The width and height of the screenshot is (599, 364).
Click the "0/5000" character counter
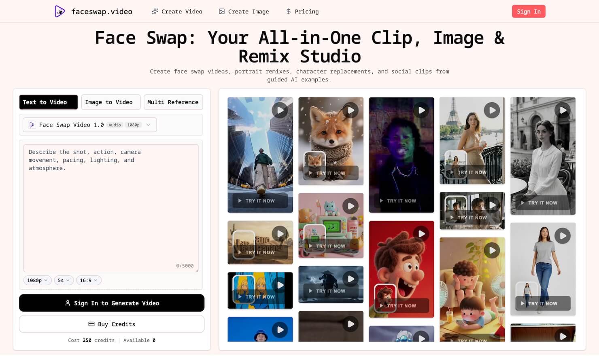pos(185,266)
